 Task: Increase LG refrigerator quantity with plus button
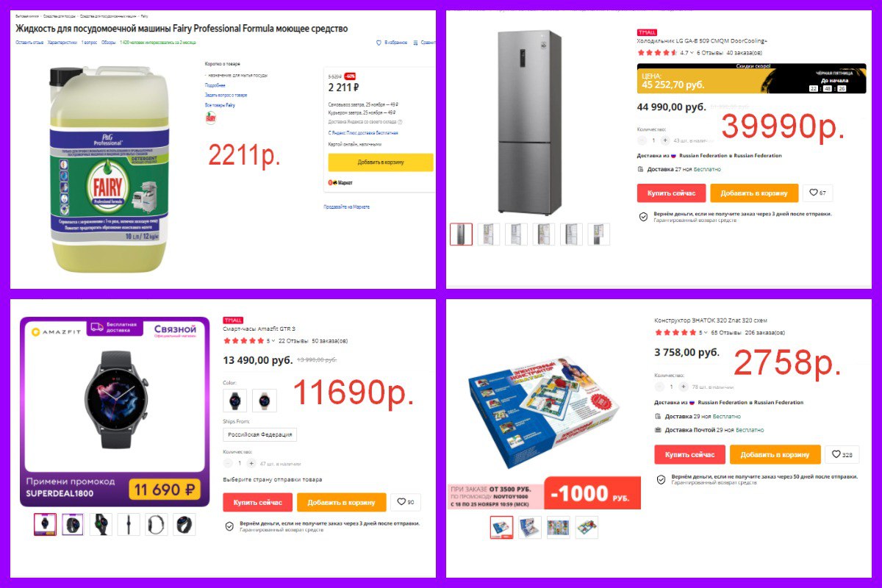pos(665,140)
